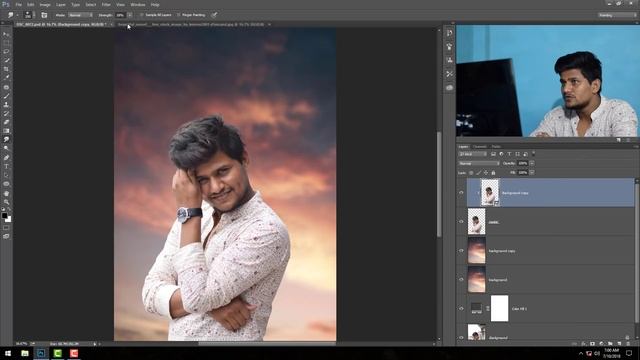Toggle lock position icon

tap(486, 173)
